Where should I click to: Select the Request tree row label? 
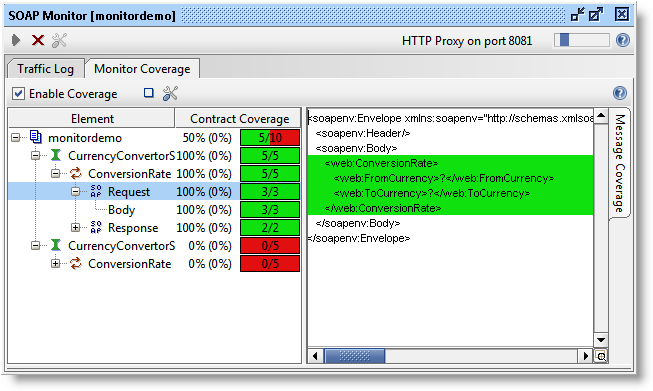click(x=129, y=192)
